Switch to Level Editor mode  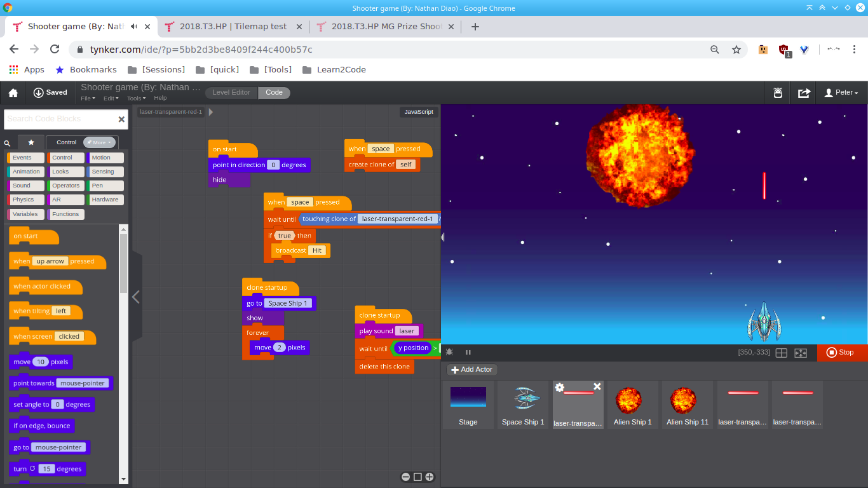coord(231,93)
